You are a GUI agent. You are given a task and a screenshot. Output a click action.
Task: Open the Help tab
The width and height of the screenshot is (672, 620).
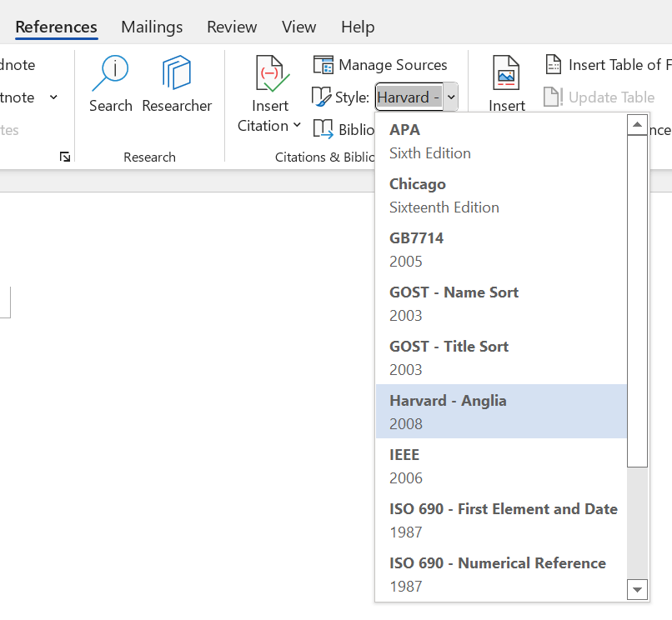point(358,27)
